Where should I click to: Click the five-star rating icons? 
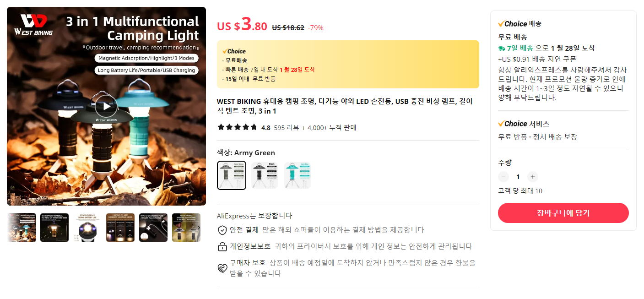[x=237, y=127]
